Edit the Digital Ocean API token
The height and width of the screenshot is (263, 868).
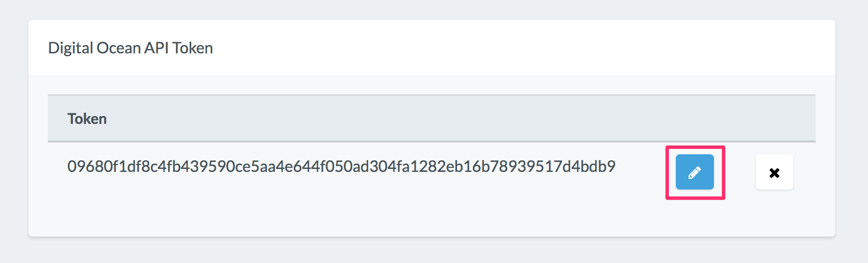[694, 172]
